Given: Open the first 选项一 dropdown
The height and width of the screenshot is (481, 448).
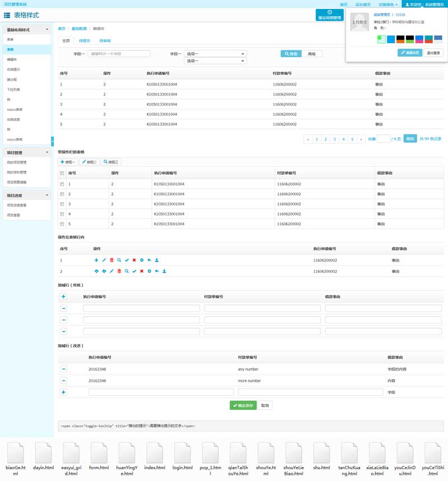Looking at the screenshot, I should point(216,54).
